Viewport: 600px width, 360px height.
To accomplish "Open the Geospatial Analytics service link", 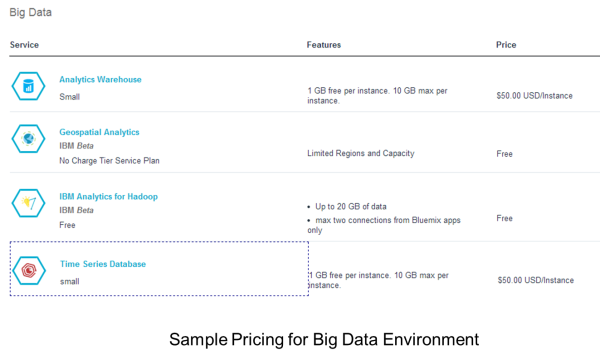I will pos(99,132).
